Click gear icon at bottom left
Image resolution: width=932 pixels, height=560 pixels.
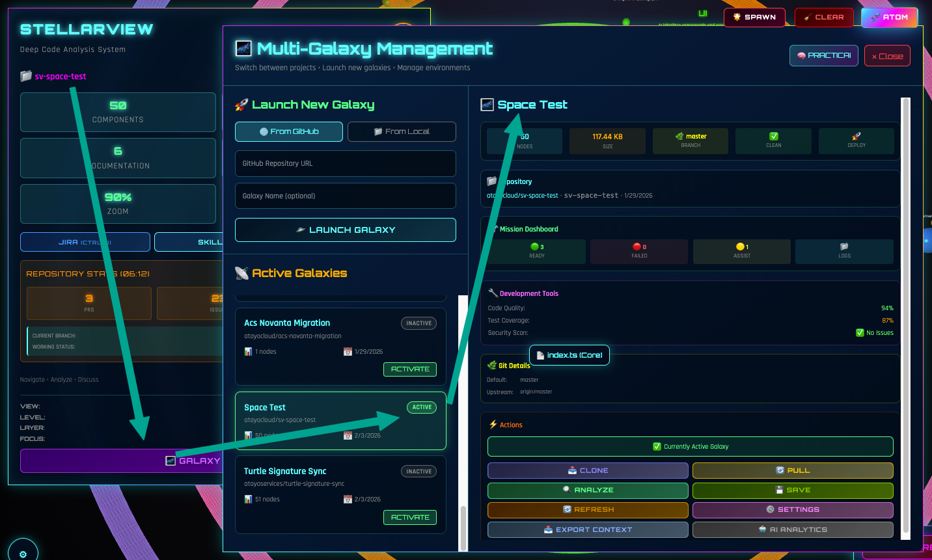pyautogui.click(x=23, y=553)
